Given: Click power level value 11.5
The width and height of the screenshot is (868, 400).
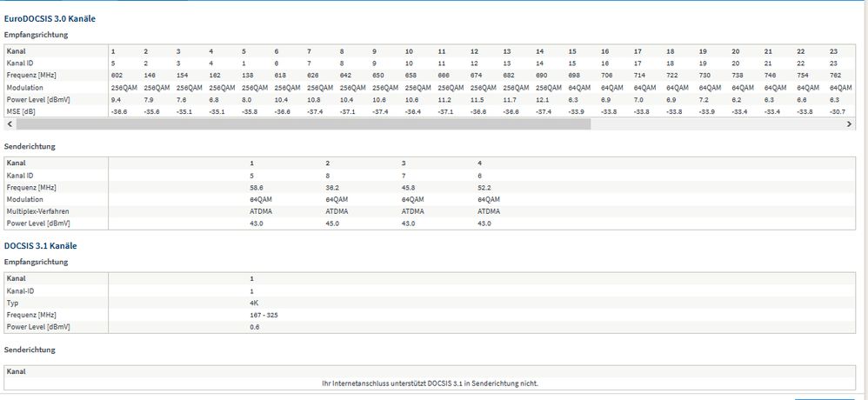Looking at the screenshot, I should 477,100.
